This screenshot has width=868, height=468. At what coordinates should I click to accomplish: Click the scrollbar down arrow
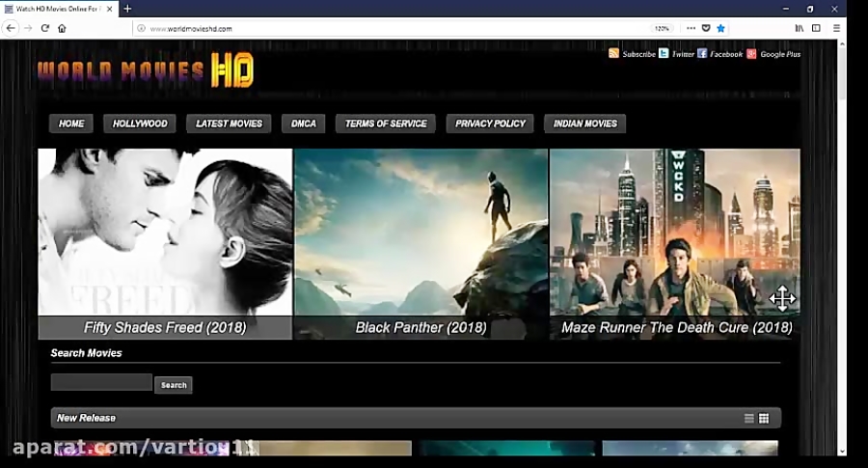(x=842, y=452)
